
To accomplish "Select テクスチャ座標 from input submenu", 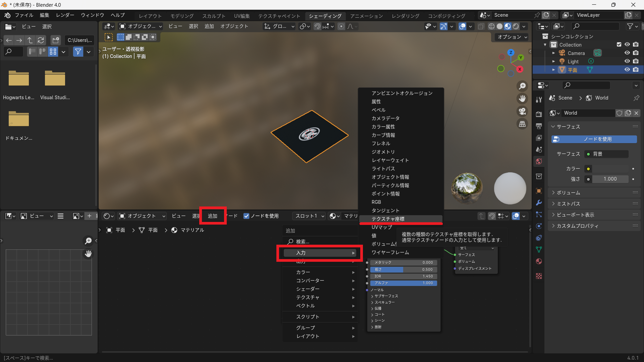I will (x=388, y=219).
